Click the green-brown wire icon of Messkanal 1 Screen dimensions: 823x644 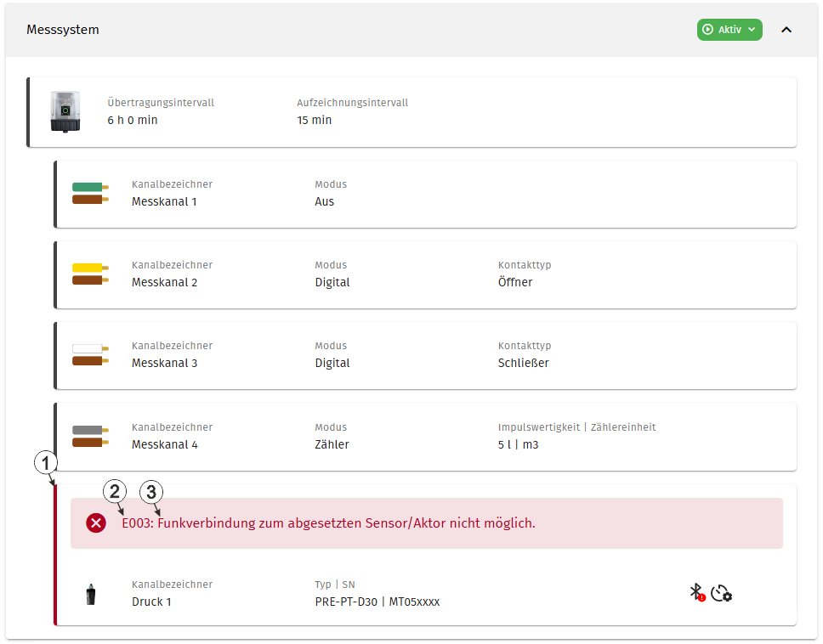(x=90, y=194)
